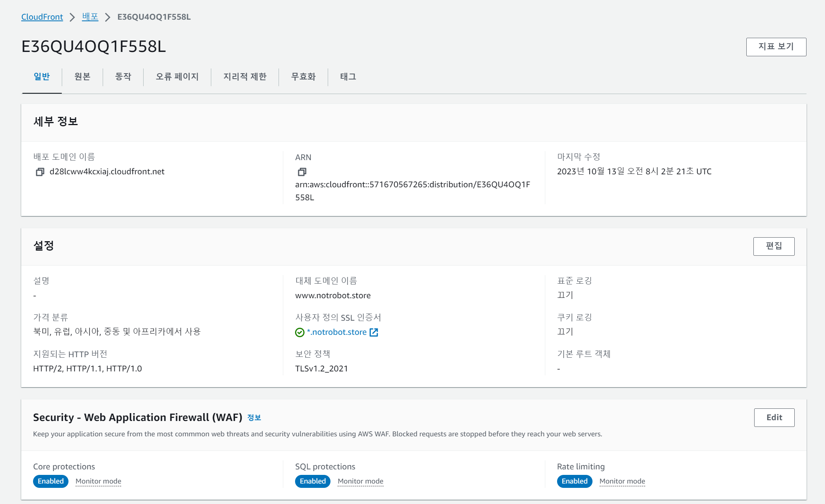825x504 pixels.
Task: Copy the ARN value icon
Action: 302,172
